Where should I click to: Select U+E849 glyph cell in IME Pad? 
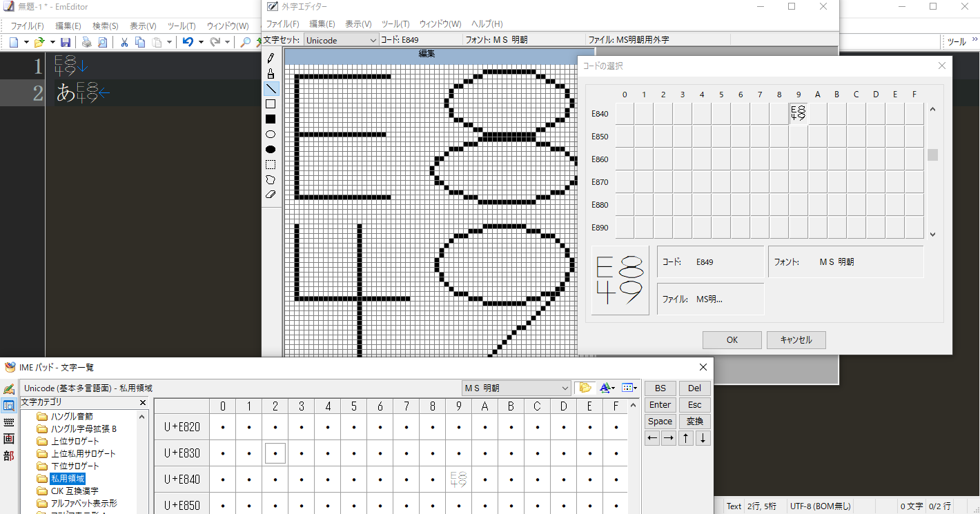click(x=459, y=480)
